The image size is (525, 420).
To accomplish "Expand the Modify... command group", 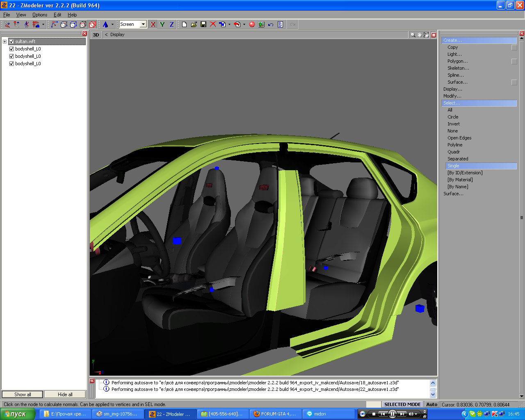I will tap(452, 96).
